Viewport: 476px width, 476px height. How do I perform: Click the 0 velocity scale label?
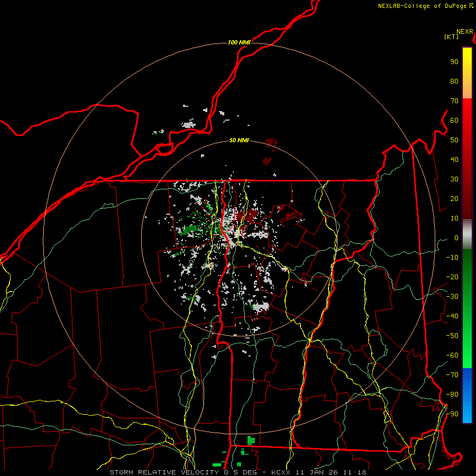[456, 237]
